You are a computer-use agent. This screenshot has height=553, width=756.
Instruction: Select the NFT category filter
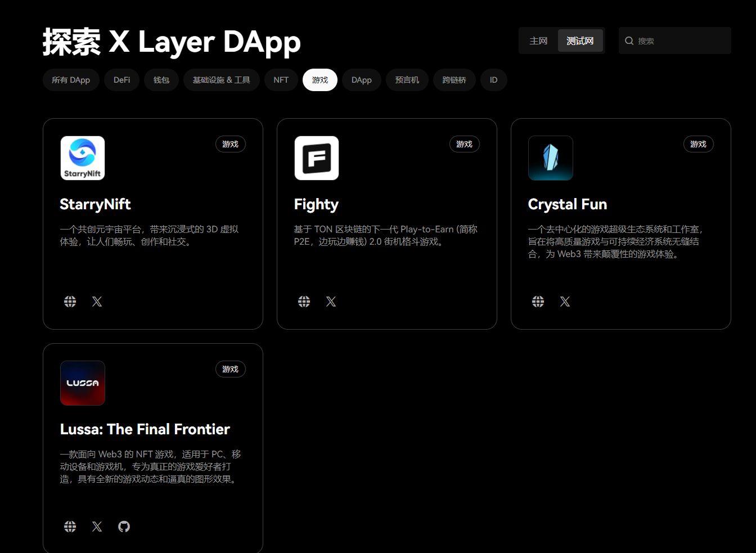point(281,80)
